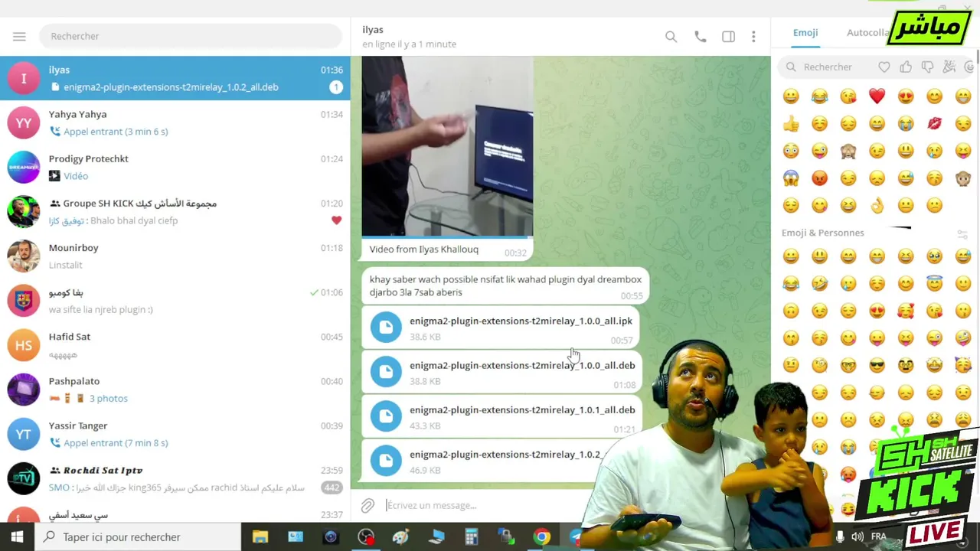The height and width of the screenshot is (551, 980).
Task: Insert the see-no-evil monkey emoji
Action: [x=848, y=151]
